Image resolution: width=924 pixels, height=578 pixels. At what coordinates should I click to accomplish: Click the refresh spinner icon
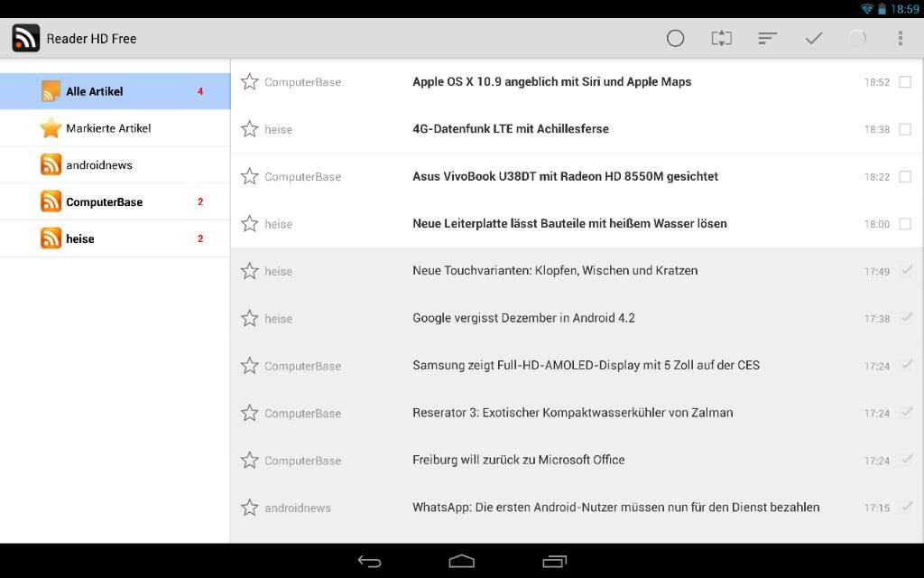coord(857,38)
